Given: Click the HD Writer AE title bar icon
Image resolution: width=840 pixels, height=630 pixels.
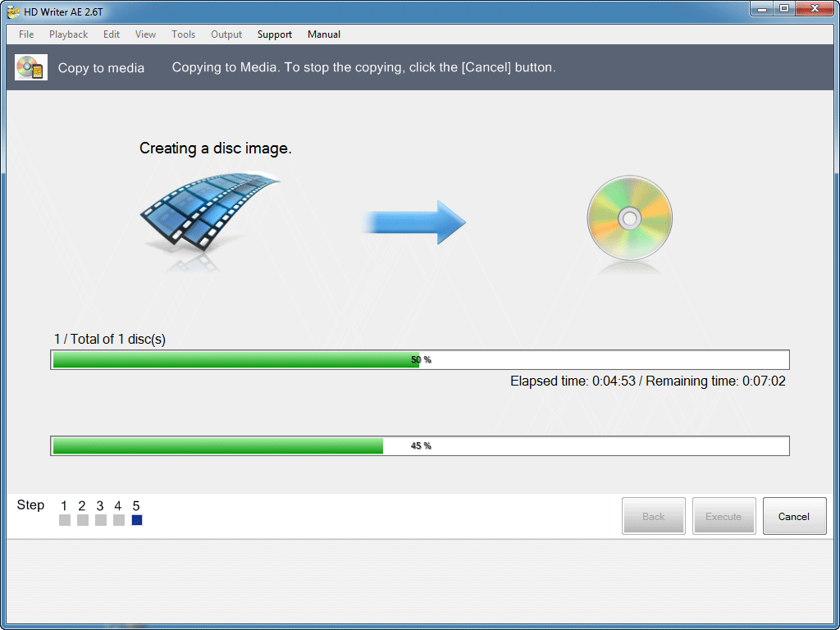Looking at the screenshot, I should [x=13, y=11].
